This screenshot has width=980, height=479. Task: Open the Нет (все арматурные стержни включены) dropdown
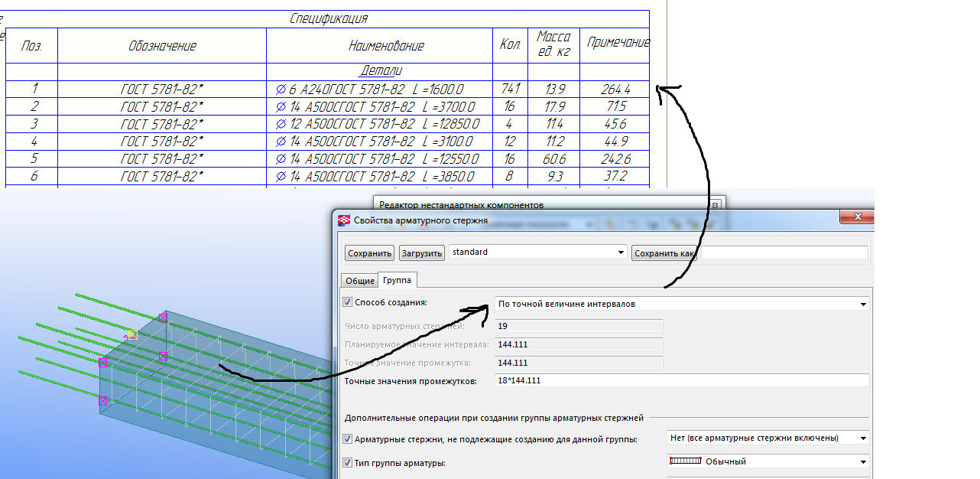[x=863, y=438]
